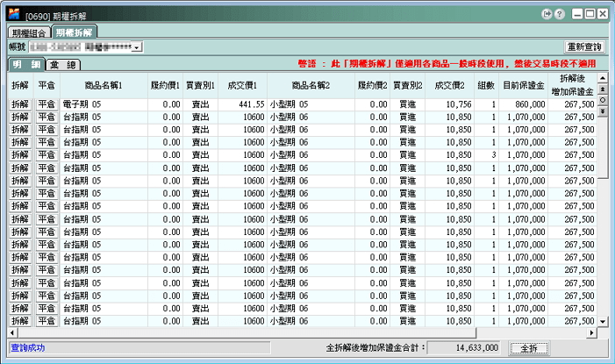Click the vertical scrollbar down arrow
This screenshot has width=615, height=364.
(x=602, y=322)
